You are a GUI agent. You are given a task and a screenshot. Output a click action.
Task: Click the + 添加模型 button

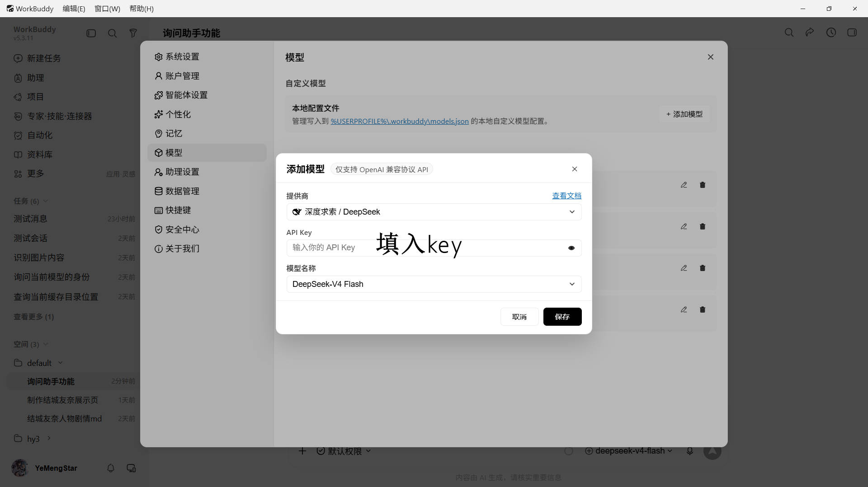[684, 114]
